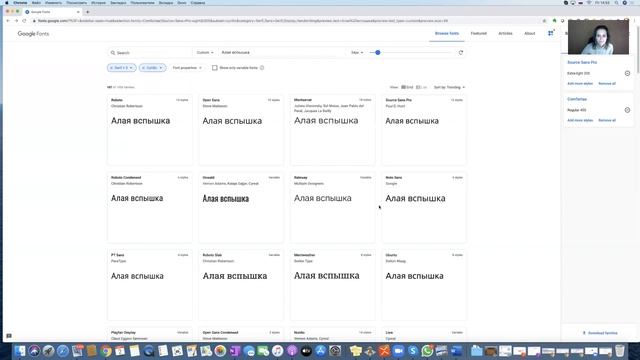Open the Merriweather font card
This screenshot has height=360, width=640.
[333, 285]
